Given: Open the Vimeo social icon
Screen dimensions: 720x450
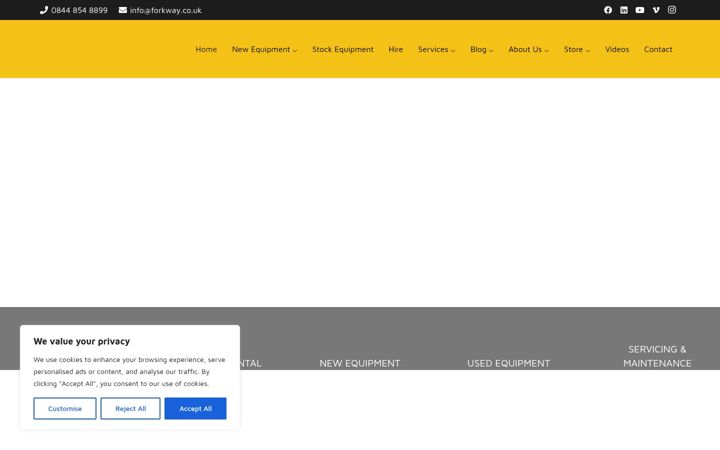Looking at the screenshot, I should pos(656,10).
